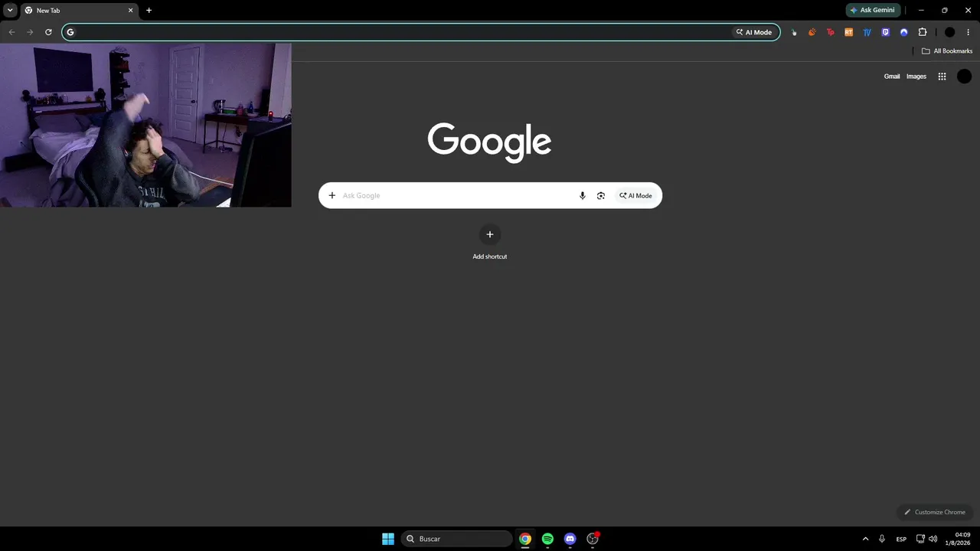This screenshot has width=980, height=551.
Task: Click the Ask Gemini button
Action: point(873,10)
